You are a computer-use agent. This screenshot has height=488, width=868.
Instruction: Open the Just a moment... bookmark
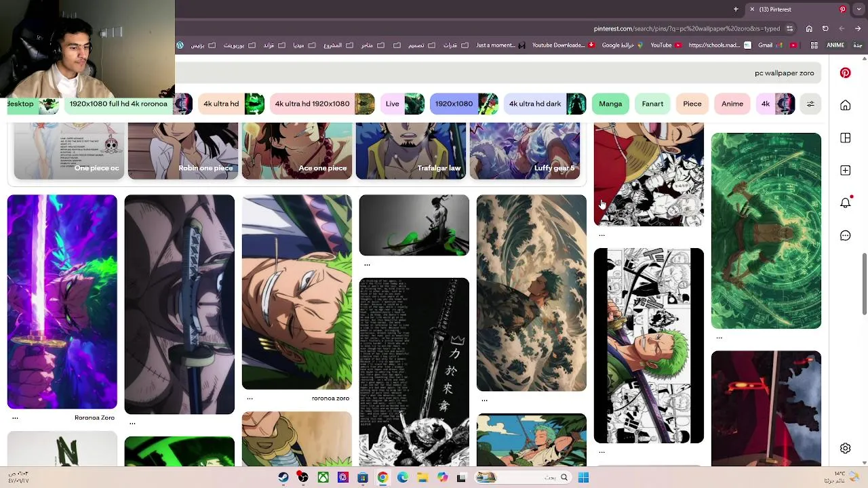(x=500, y=45)
